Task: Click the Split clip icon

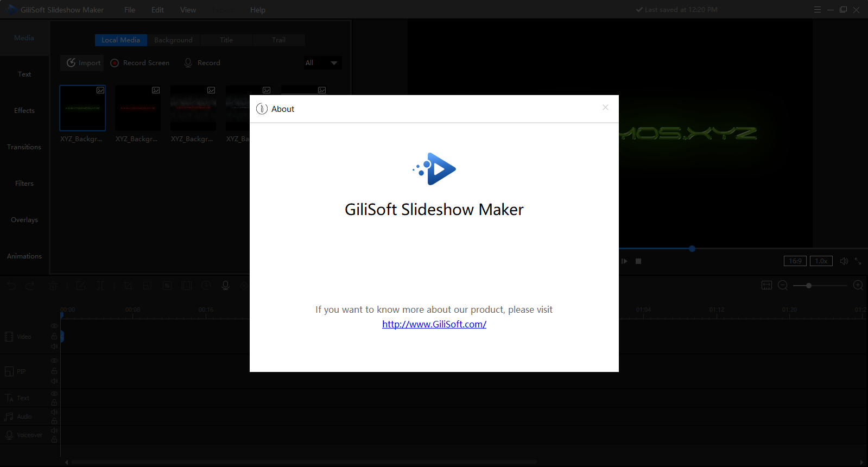Action: click(x=100, y=286)
